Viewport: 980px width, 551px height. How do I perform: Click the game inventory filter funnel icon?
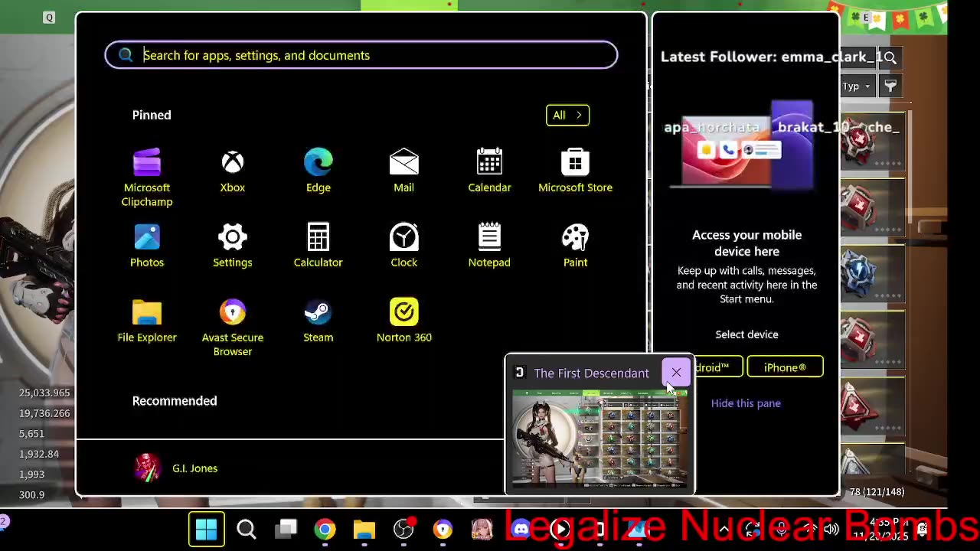pos(890,86)
